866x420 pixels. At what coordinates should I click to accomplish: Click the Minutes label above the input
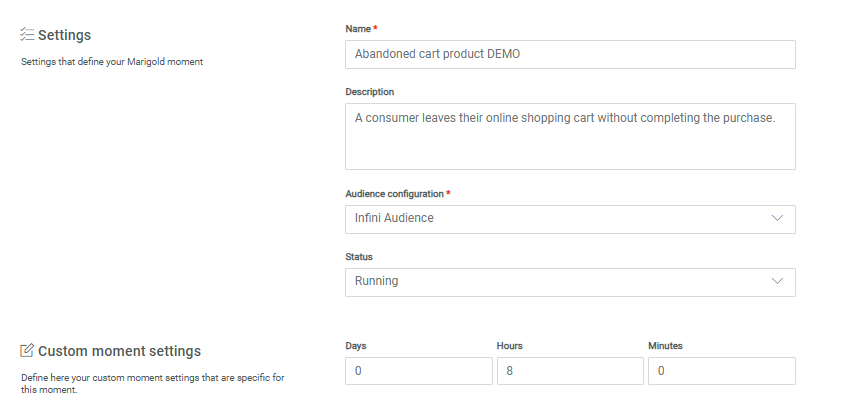click(x=665, y=345)
